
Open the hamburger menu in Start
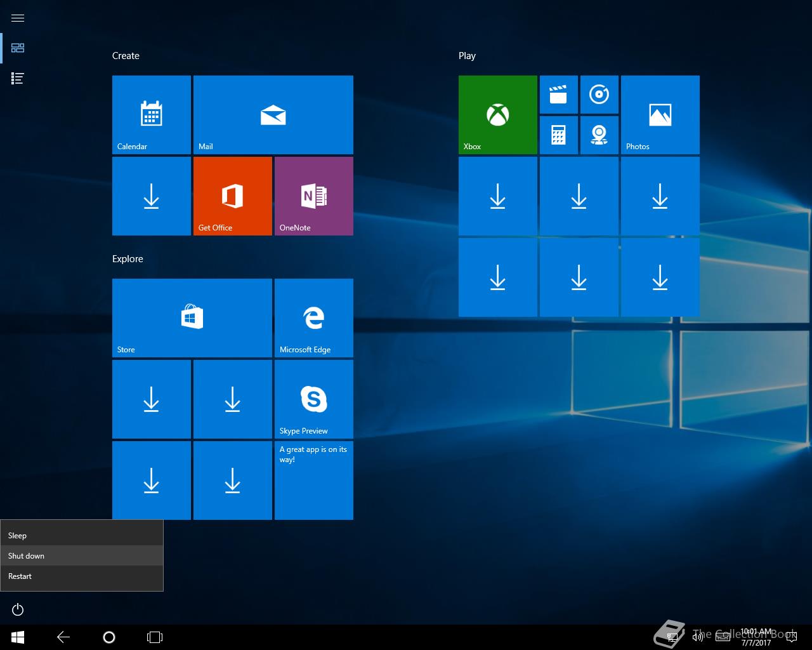click(x=18, y=18)
